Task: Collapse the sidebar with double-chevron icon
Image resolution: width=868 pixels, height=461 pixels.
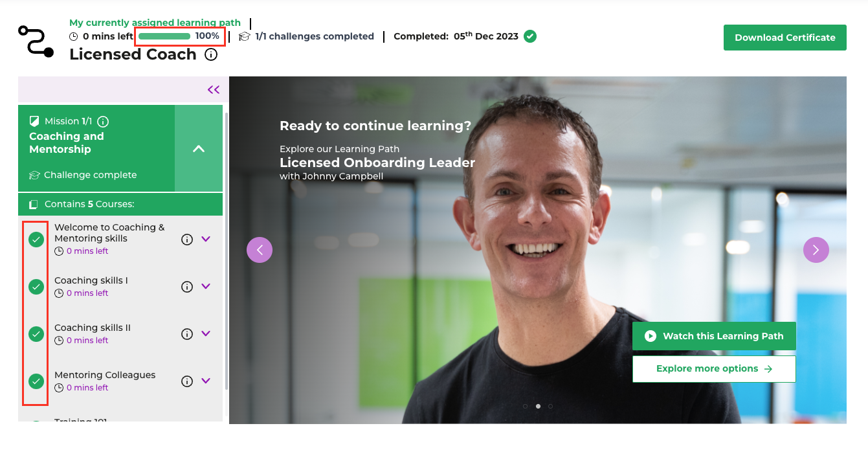Action: pyautogui.click(x=214, y=90)
